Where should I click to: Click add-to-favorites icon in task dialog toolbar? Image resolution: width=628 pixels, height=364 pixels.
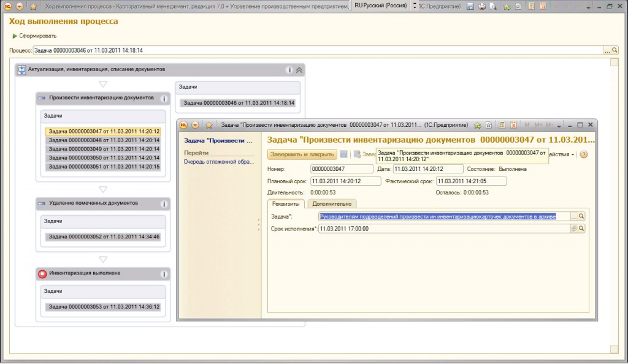coord(477,125)
